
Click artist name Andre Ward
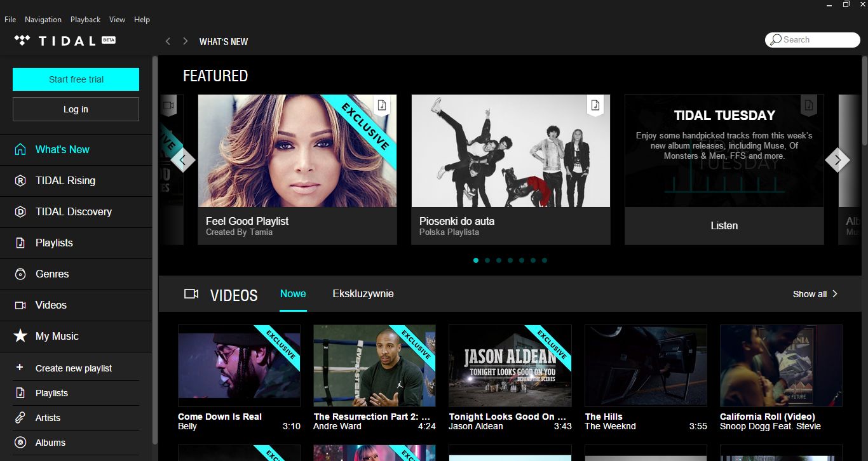coord(337,427)
